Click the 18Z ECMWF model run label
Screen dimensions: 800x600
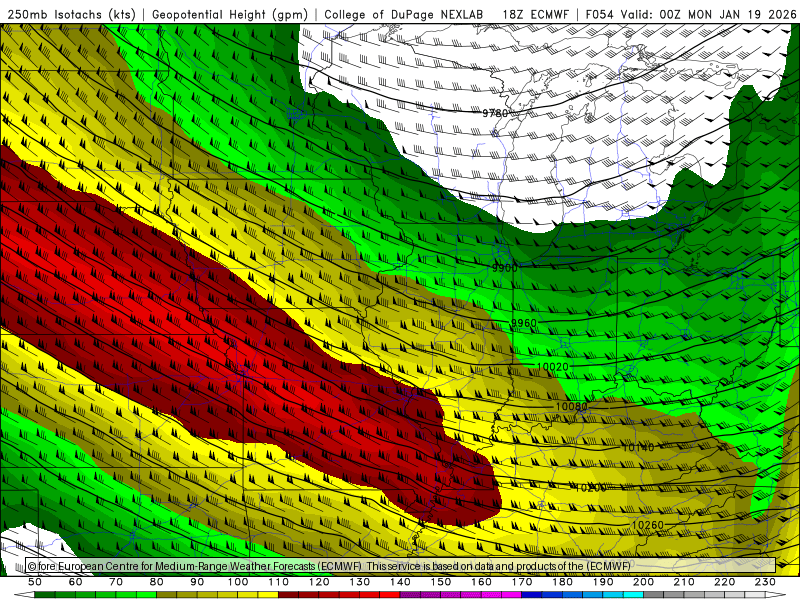tap(535, 14)
